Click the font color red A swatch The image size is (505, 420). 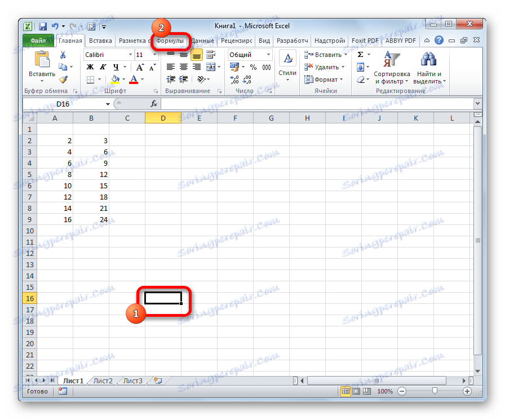[x=134, y=79]
